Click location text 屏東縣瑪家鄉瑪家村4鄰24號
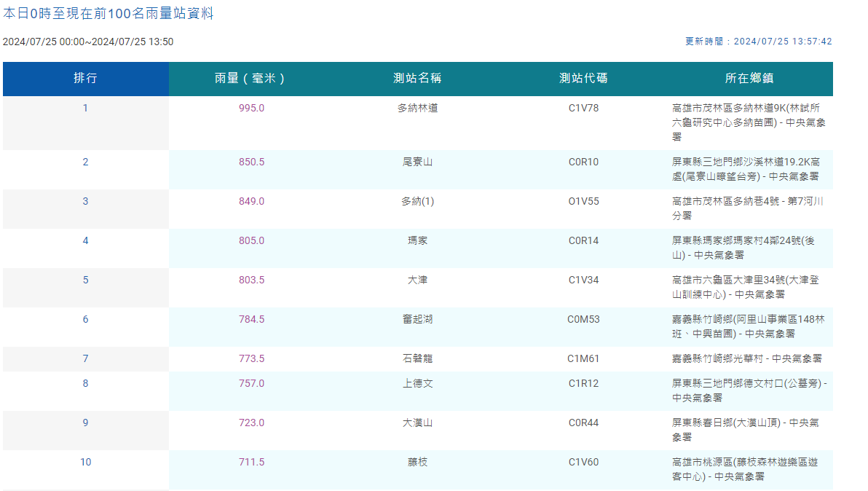 pyautogui.click(x=735, y=241)
